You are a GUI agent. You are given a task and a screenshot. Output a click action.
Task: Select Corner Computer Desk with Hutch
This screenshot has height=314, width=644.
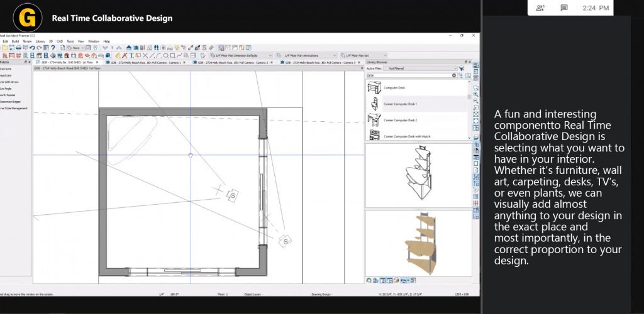click(416, 136)
